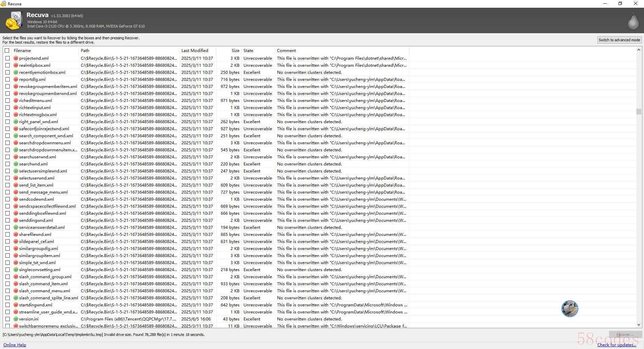644x349 pixels.
Task: Click red status dot beside startdingwnd.xml
Action: tap(16, 305)
